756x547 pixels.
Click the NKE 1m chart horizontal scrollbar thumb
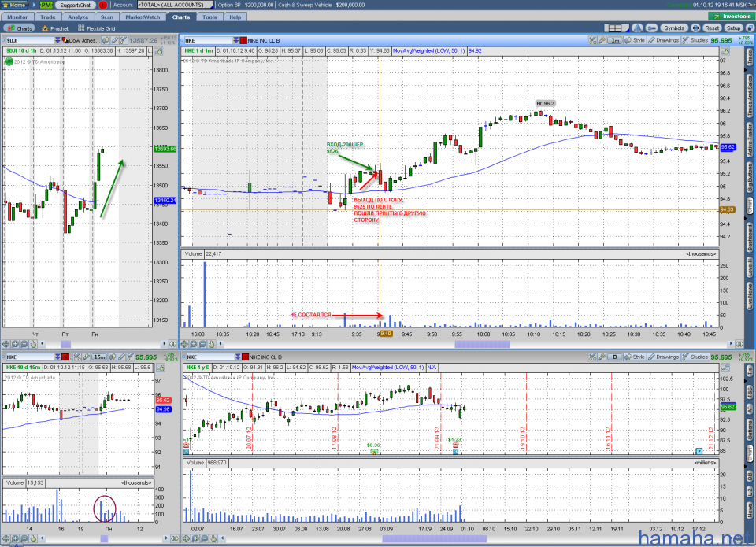[x=482, y=344]
